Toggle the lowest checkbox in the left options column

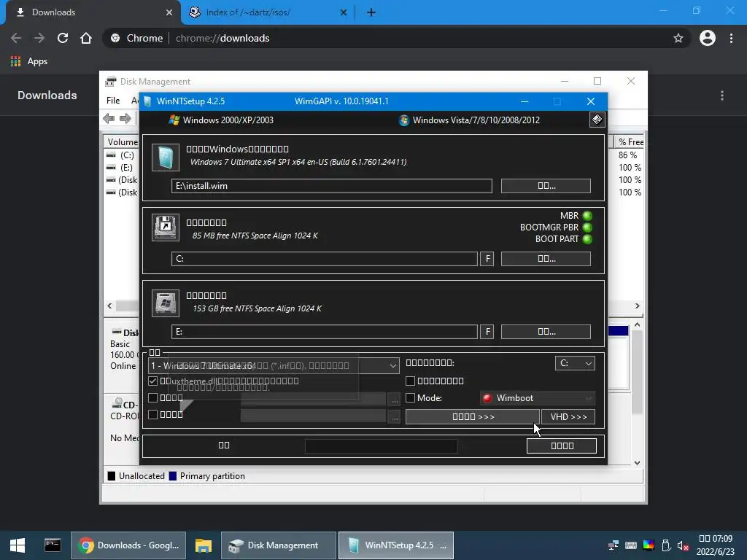point(153,414)
